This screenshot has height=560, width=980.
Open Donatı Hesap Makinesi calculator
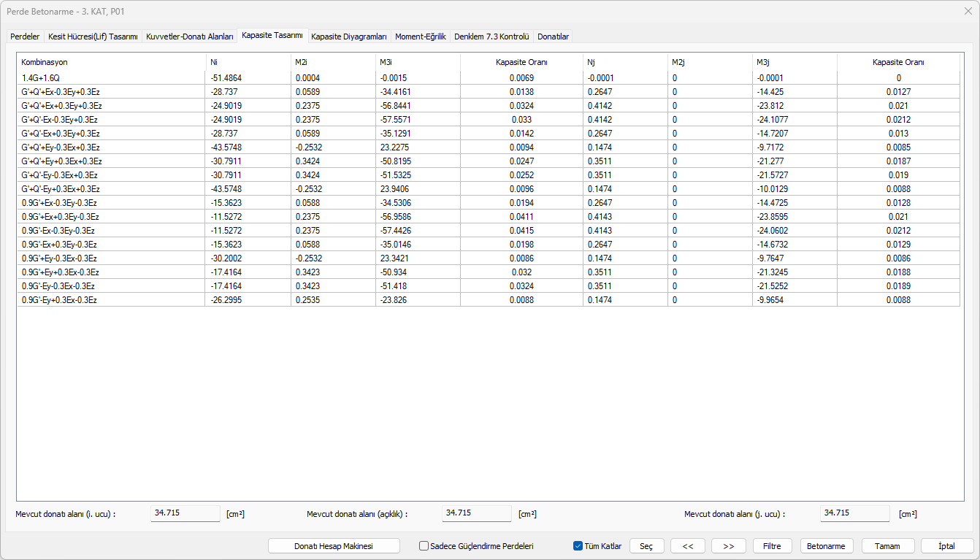coord(334,546)
